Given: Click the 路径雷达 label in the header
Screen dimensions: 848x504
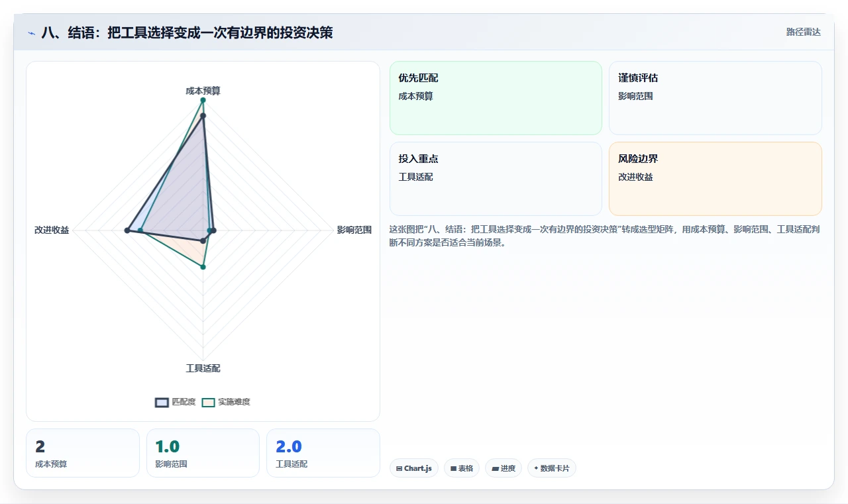Looking at the screenshot, I should point(804,32).
